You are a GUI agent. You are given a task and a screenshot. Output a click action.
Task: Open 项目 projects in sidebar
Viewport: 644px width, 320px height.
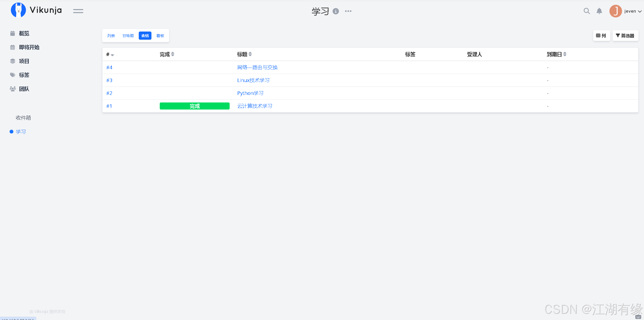click(x=24, y=61)
